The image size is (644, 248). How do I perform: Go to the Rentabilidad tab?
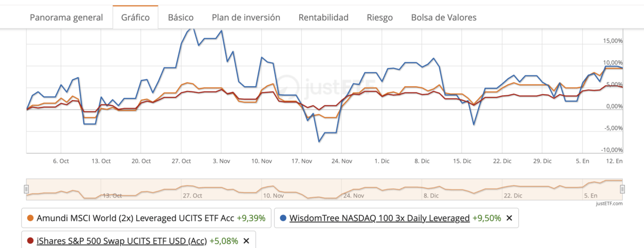point(323,18)
